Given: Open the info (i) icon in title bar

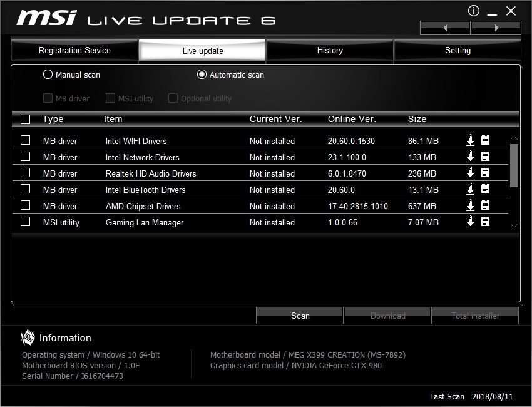Looking at the screenshot, I should coord(474,11).
